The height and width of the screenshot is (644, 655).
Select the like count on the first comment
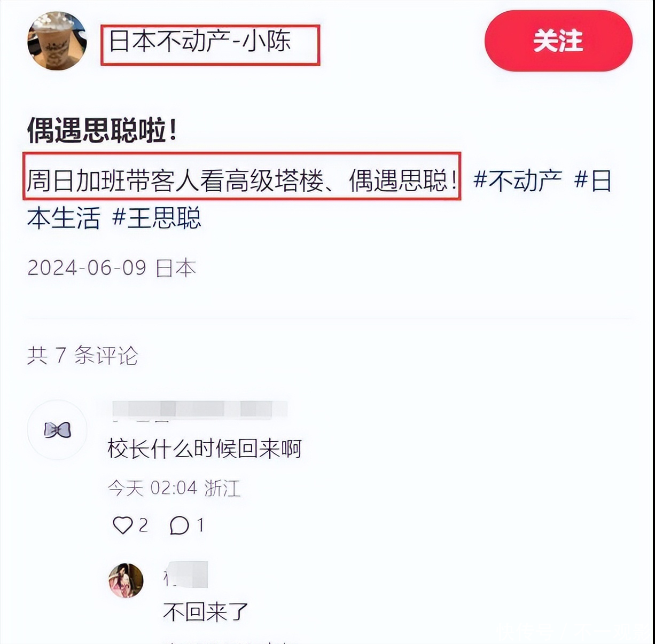(x=143, y=525)
